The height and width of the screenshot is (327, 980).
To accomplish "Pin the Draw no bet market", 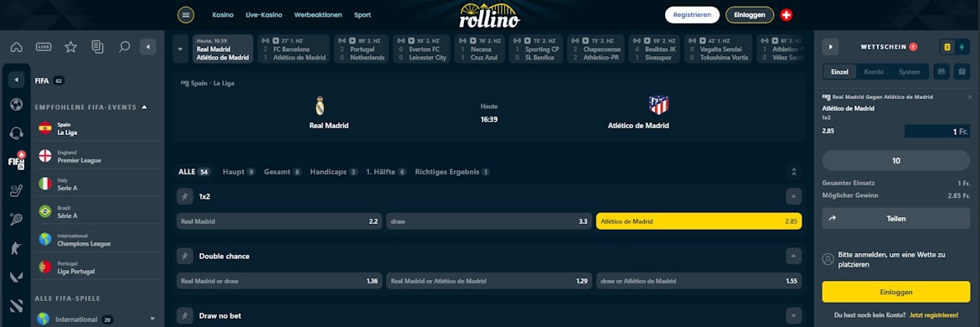I will (184, 316).
